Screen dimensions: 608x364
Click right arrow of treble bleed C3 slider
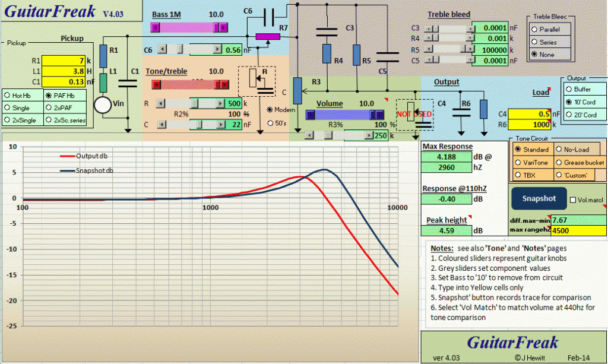(470, 29)
